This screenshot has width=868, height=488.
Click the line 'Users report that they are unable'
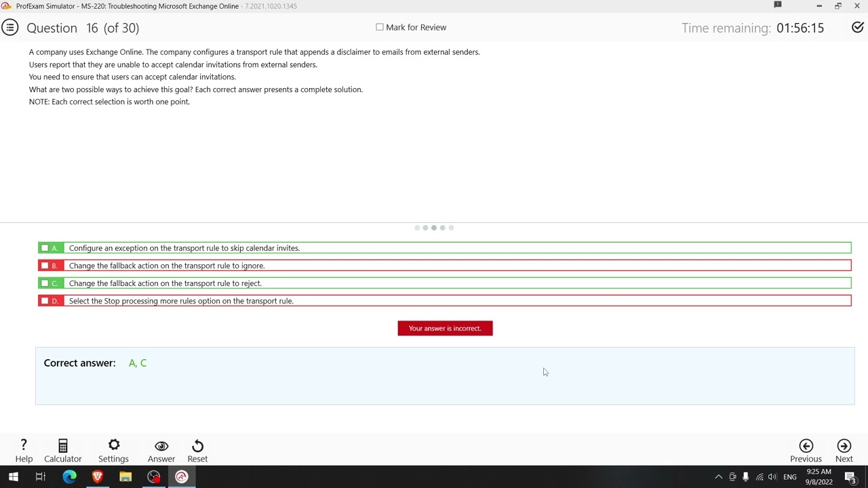[173, 64]
